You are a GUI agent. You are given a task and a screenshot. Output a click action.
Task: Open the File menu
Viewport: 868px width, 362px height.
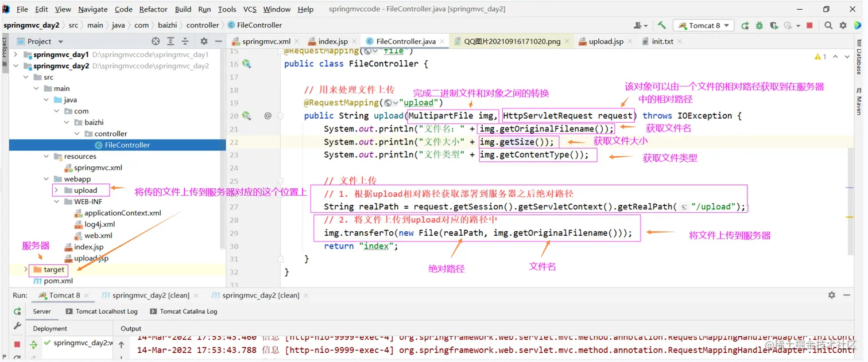22,9
